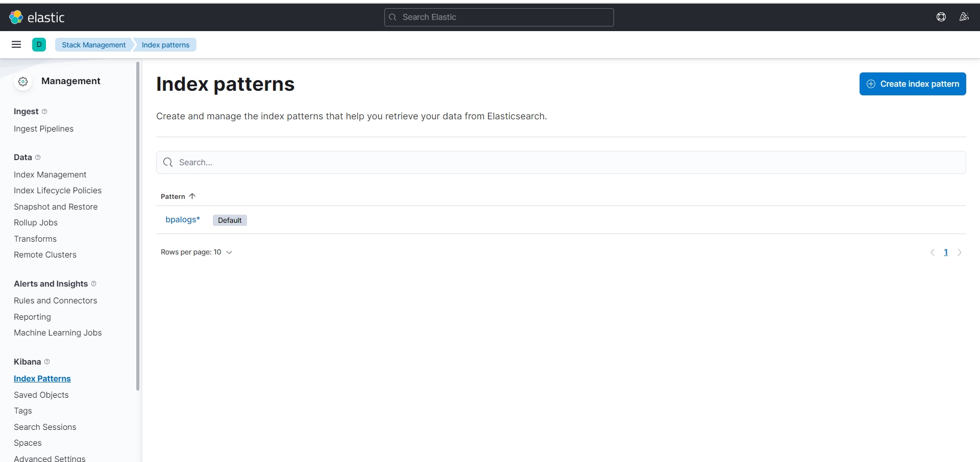
Task: Focus the Search Elastic field
Action: (499, 17)
